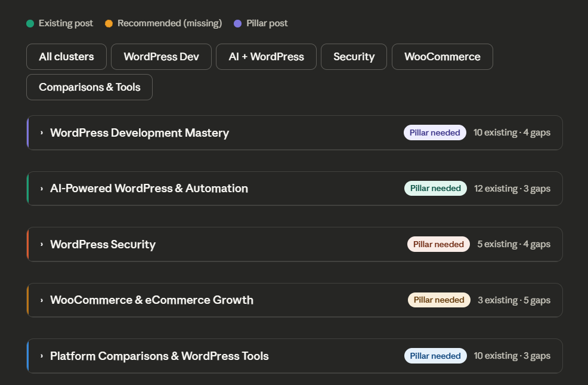The image size is (588, 385).
Task: Switch to the WordPress Dev filter
Action: point(160,56)
